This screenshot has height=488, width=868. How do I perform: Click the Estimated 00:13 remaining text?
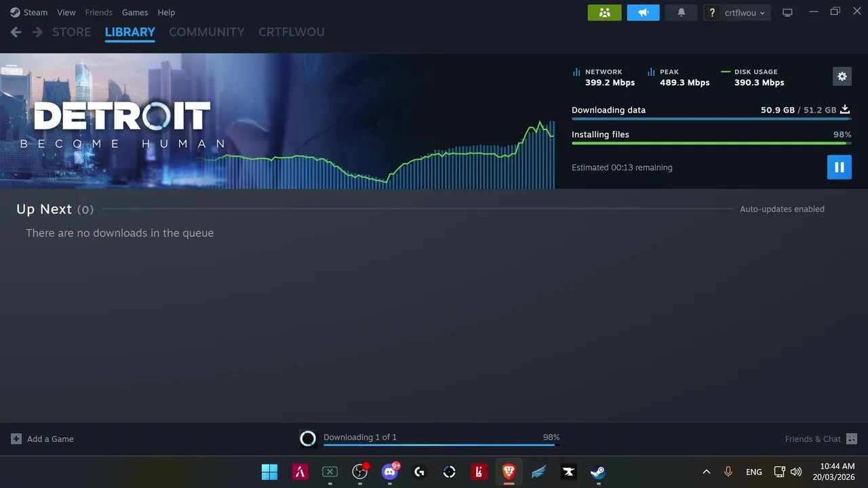[622, 167]
